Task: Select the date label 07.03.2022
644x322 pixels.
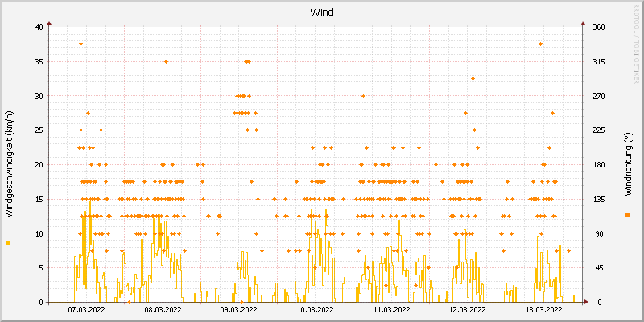Action: (86, 310)
